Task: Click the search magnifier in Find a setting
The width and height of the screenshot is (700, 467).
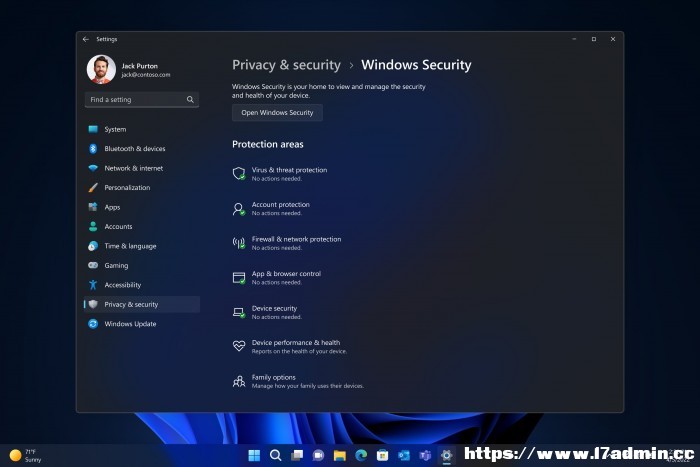Action: pyautogui.click(x=190, y=100)
